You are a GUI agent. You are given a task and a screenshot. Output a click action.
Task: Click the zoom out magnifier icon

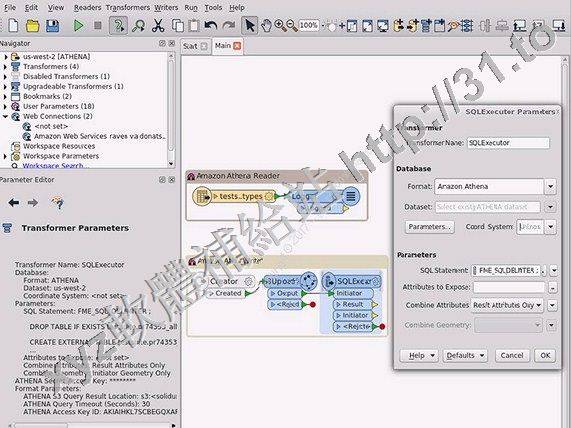(292, 26)
